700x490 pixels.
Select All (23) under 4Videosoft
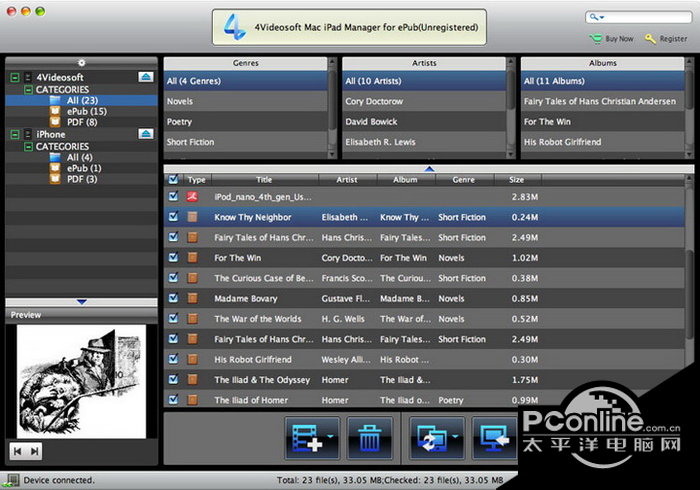(82, 100)
